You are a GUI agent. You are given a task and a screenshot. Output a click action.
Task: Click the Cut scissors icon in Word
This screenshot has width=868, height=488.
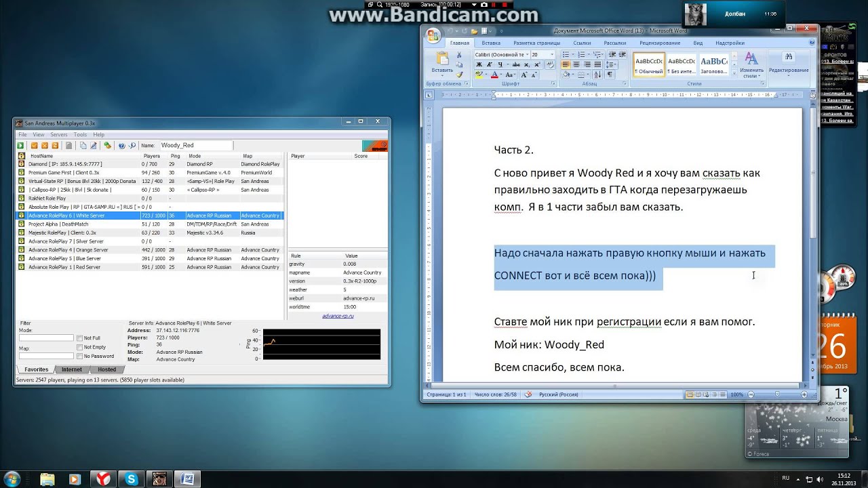click(x=459, y=54)
